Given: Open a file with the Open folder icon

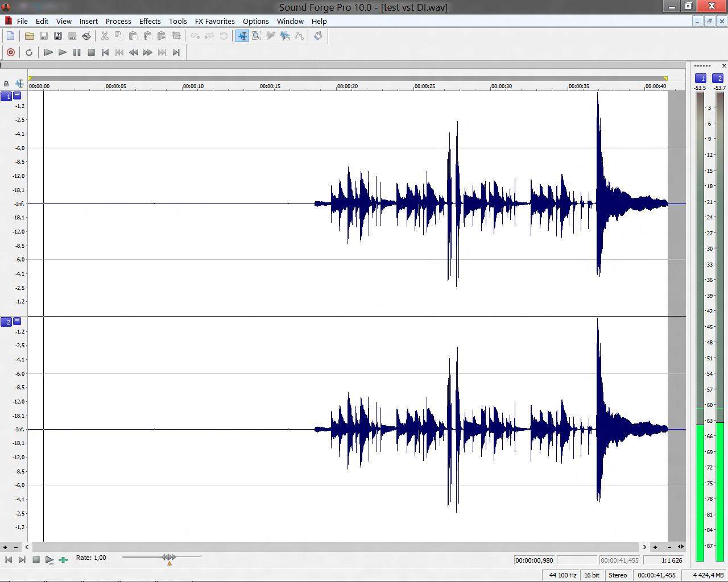Looking at the screenshot, I should point(29,36).
